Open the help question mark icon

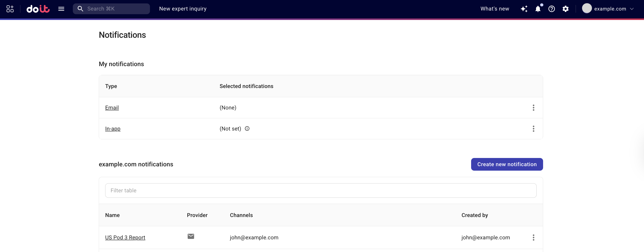tap(551, 9)
